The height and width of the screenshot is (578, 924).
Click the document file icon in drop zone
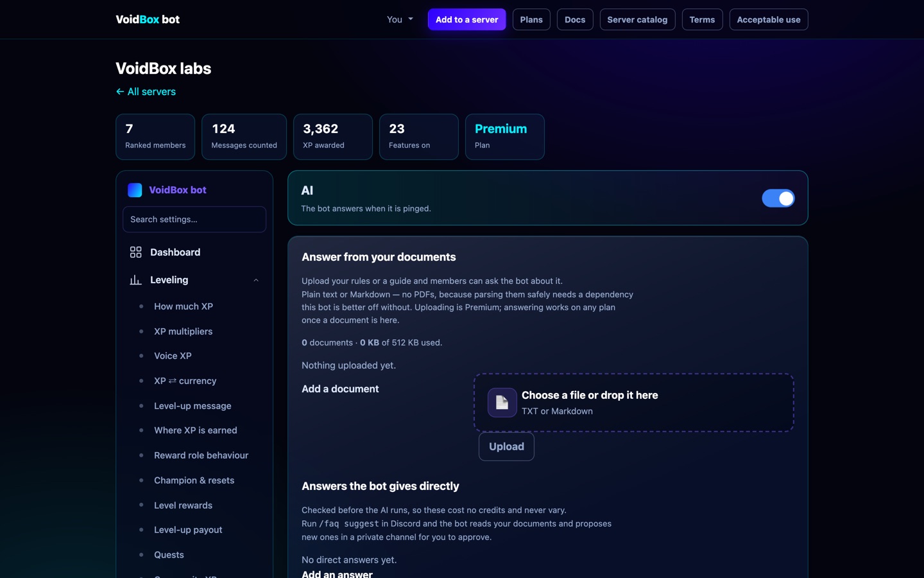[x=502, y=403]
